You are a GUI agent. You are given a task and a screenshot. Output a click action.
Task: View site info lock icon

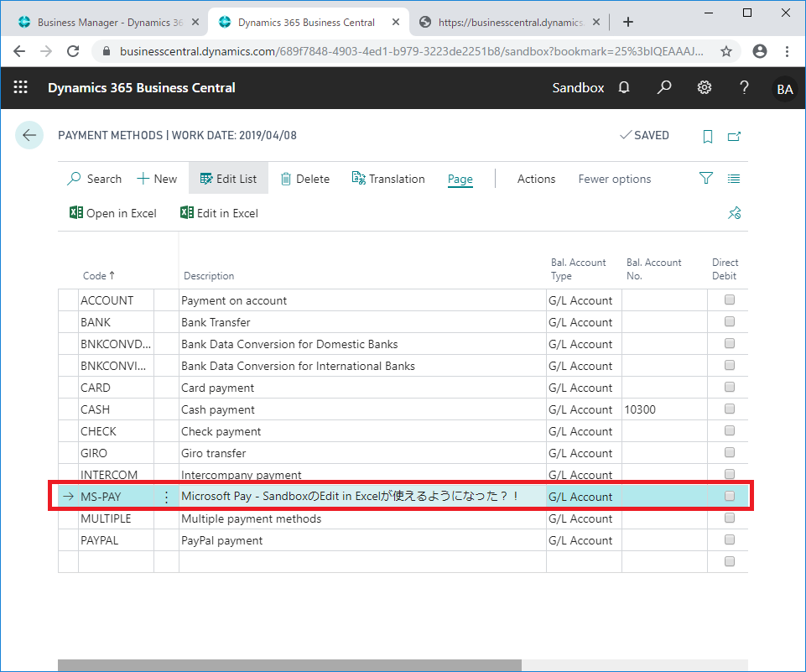(x=107, y=51)
